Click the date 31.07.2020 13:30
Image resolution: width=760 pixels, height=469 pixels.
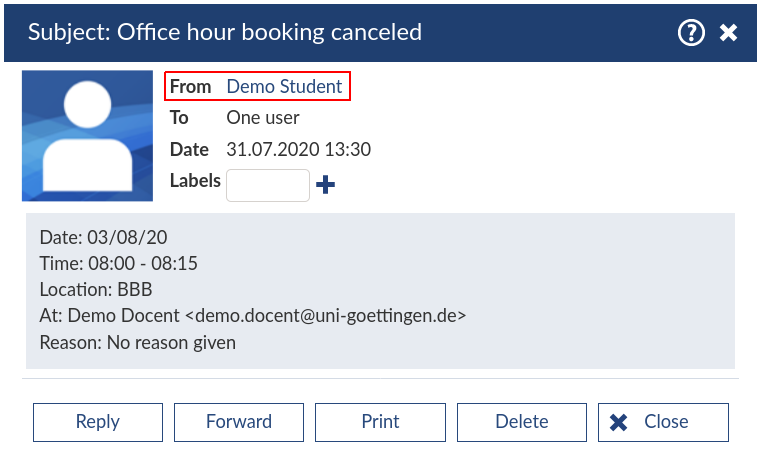coord(299,150)
